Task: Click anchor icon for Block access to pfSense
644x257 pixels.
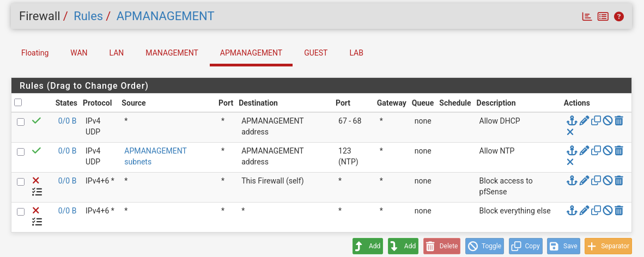Action: tap(572, 181)
